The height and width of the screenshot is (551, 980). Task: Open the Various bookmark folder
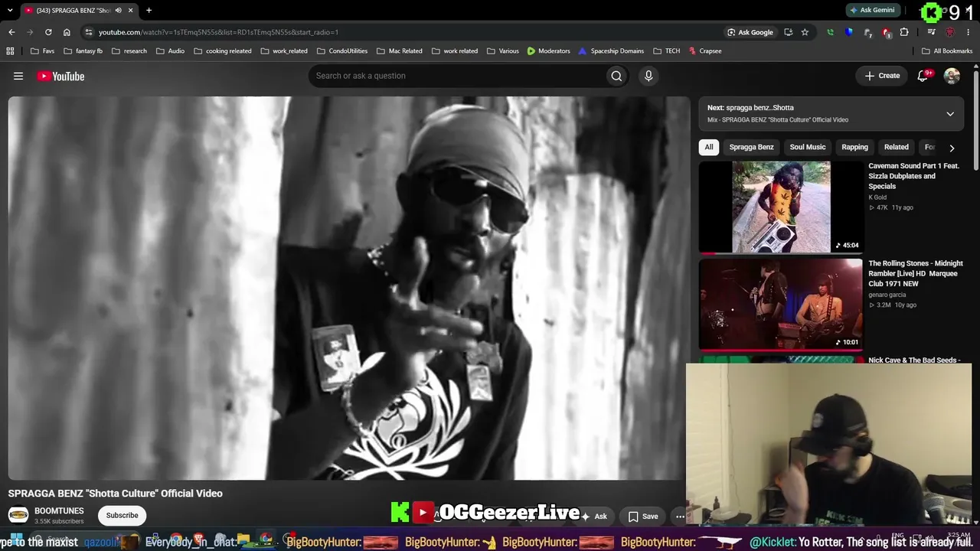pos(502,51)
